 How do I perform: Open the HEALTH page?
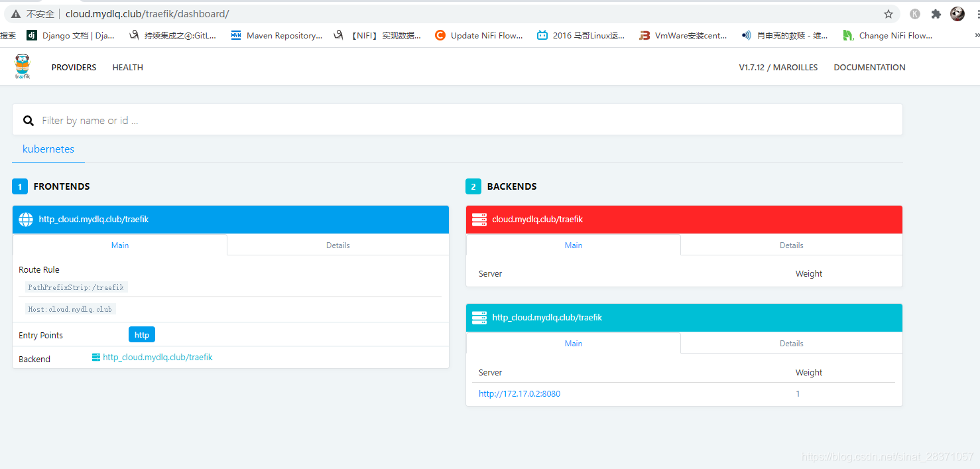click(128, 68)
